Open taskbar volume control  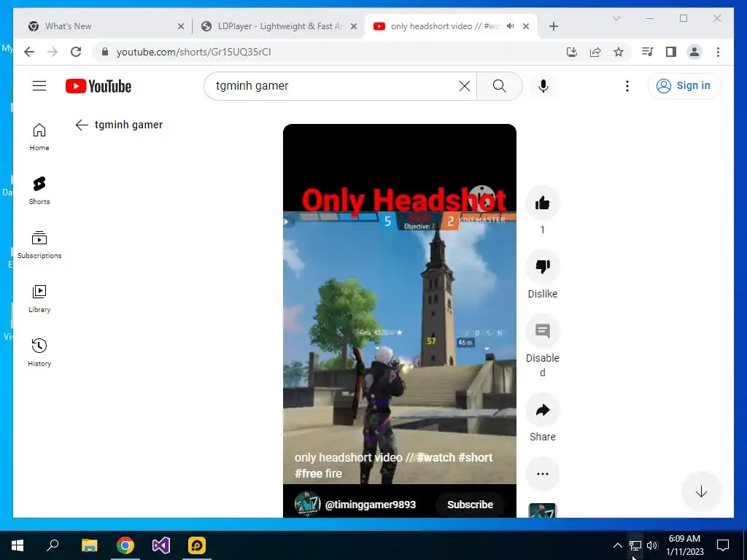point(652,545)
